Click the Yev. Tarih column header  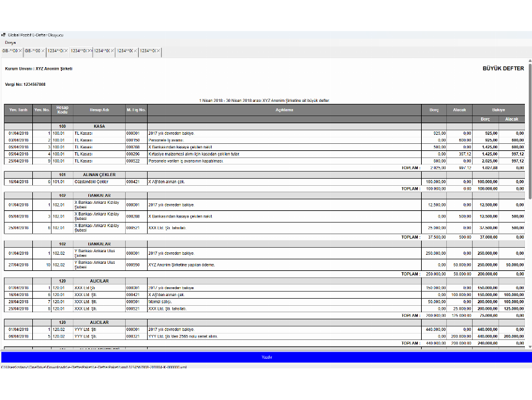pos(17,110)
